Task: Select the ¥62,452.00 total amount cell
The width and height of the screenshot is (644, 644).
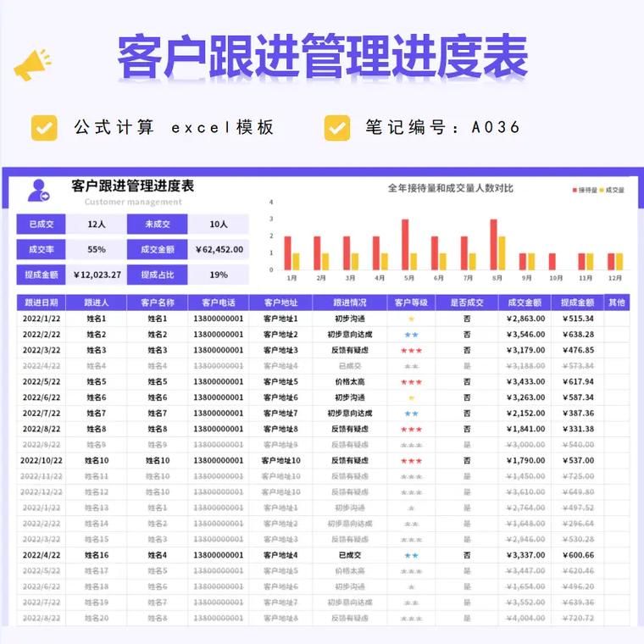Action: tap(218, 249)
